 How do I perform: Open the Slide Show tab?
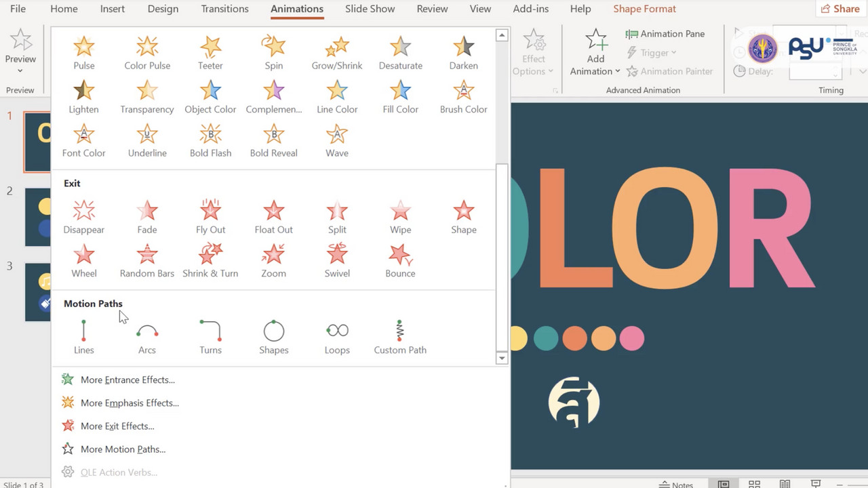370,9
